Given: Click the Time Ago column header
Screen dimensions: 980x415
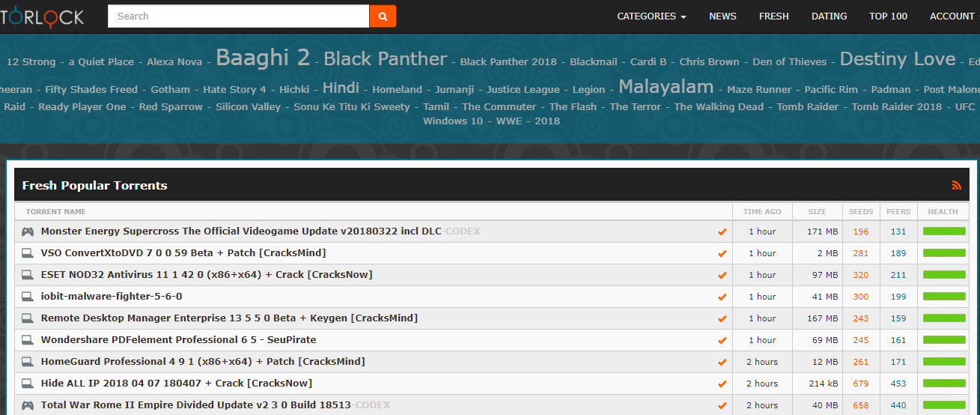Looking at the screenshot, I should (x=762, y=212).
